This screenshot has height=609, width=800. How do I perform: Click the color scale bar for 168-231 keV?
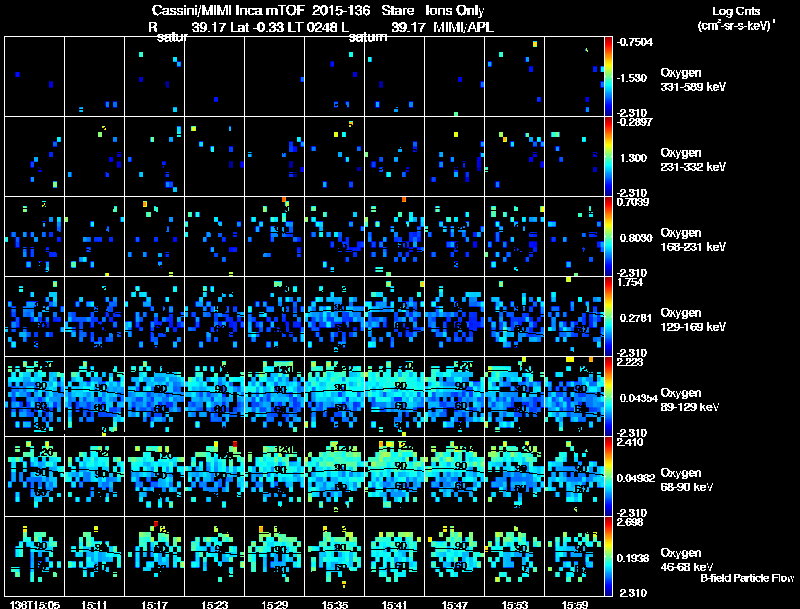point(608,237)
